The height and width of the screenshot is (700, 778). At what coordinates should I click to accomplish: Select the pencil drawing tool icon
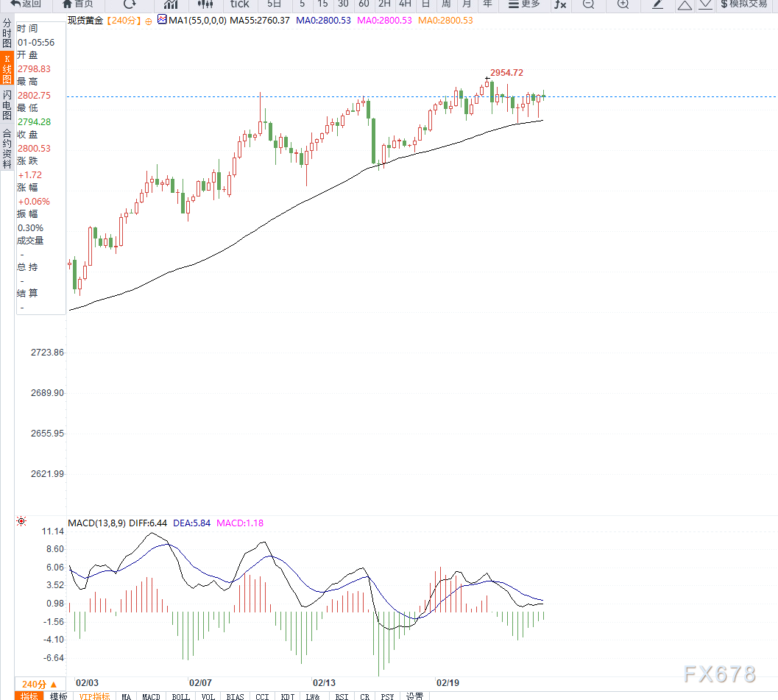[658, 4]
